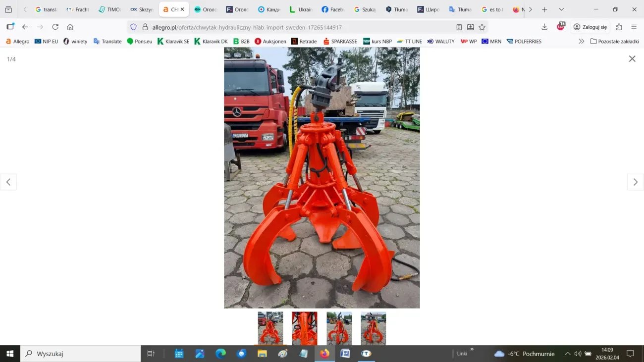Expand overflowing bookmarks with the double chevron

pyautogui.click(x=581, y=42)
